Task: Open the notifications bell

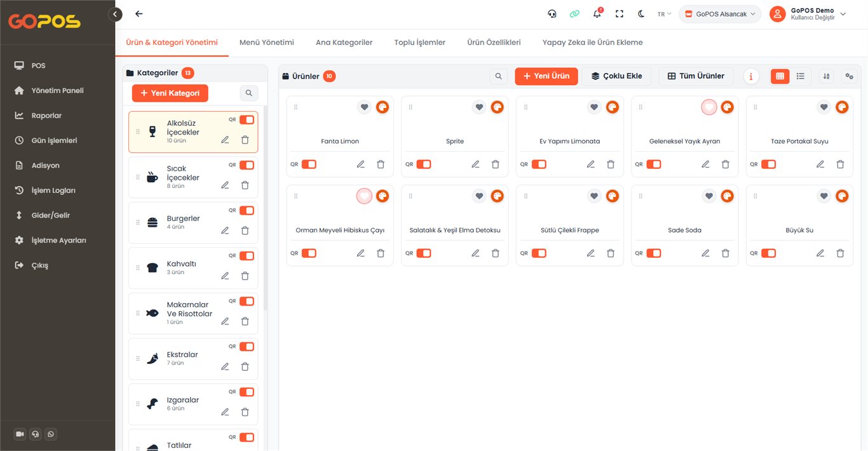Action: click(x=597, y=14)
